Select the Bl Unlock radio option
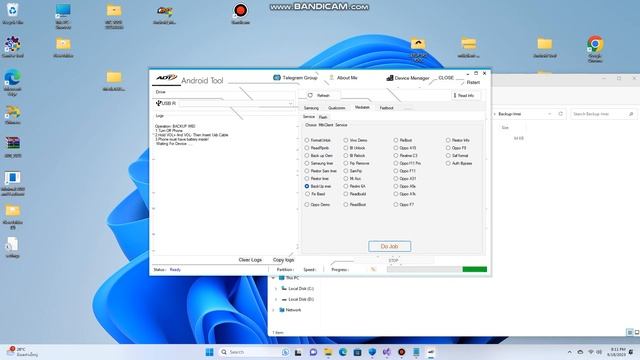The height and width of the screenshot is (360, 640). tap(346, 148)
